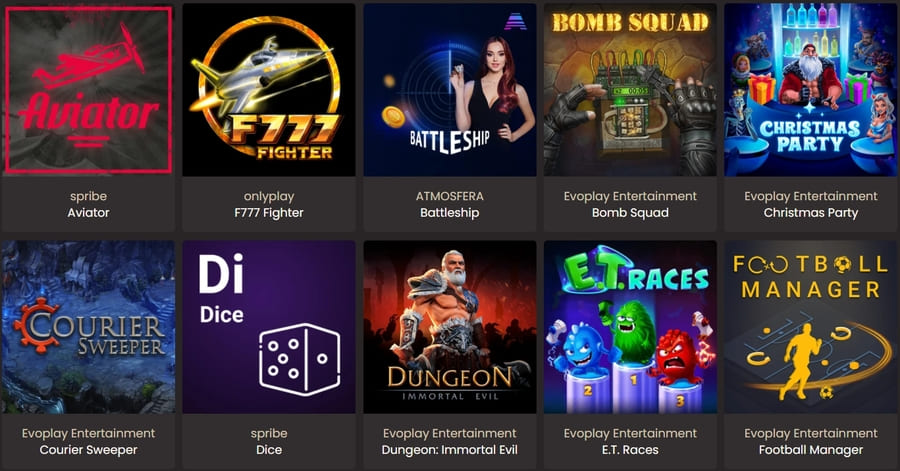Viewport: 900px width, 471px height.
Task: Select the Battleship game image
Action: point(449,89)
